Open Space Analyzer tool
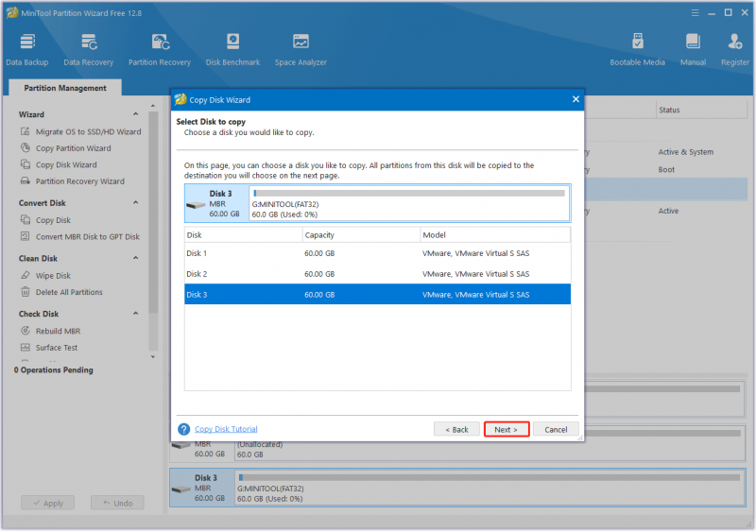 tap(301, 49)
